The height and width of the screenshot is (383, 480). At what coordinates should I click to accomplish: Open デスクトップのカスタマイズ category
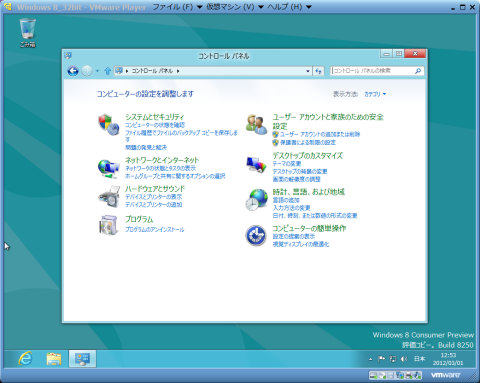pos(307,156)
